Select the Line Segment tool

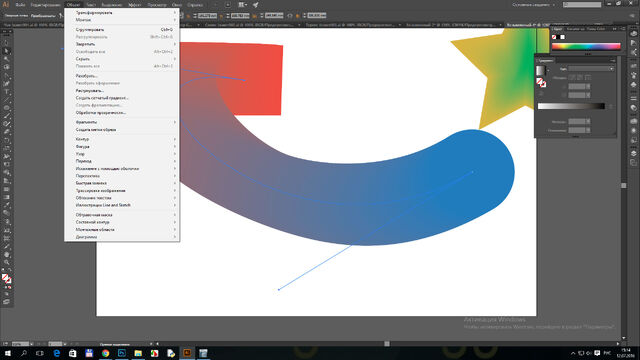7,100
